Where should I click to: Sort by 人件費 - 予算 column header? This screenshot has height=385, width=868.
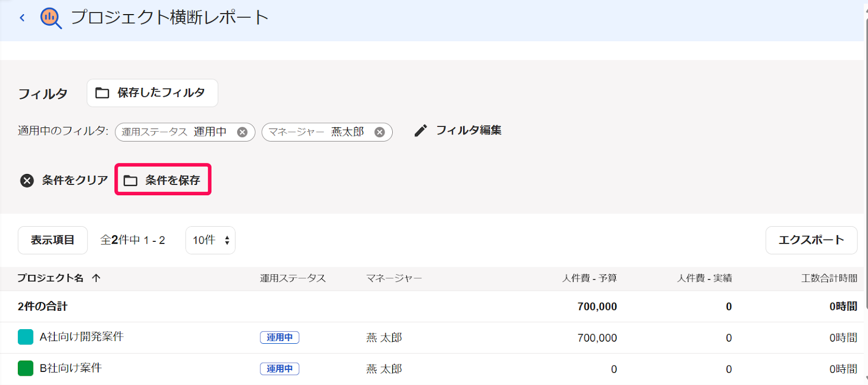pos(590,278)
